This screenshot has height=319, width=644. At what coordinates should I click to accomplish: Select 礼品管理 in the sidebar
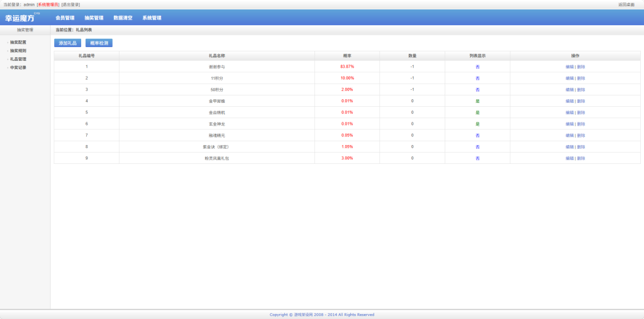[x=18, y=59]
